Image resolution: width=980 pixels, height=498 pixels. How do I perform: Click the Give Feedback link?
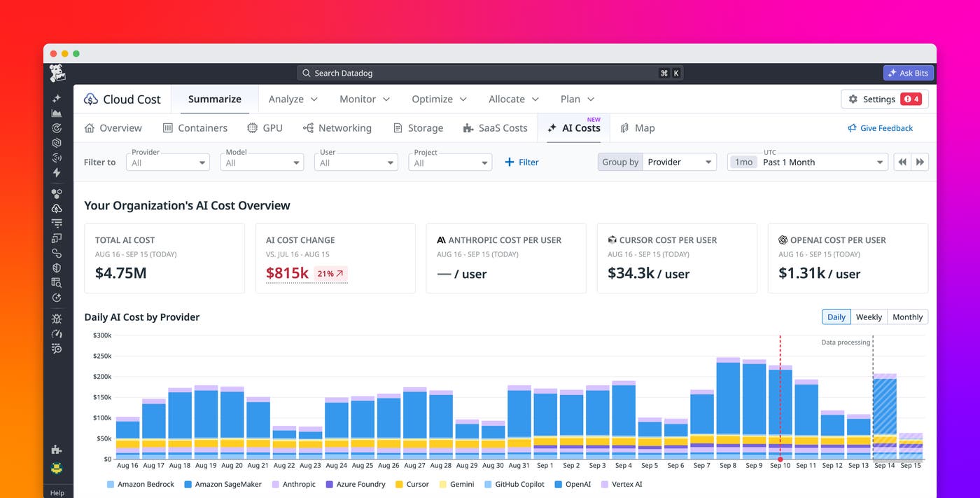pyautogui.click(x=880, y=128)
